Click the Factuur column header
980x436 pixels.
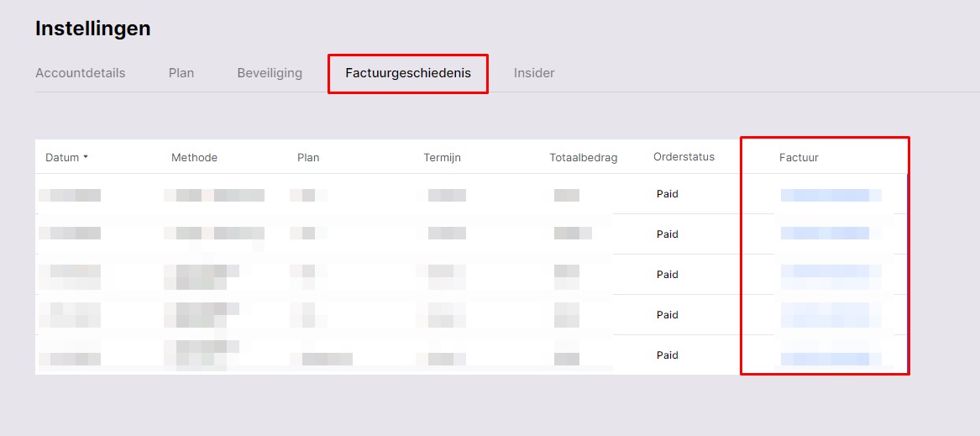[799, 158]
